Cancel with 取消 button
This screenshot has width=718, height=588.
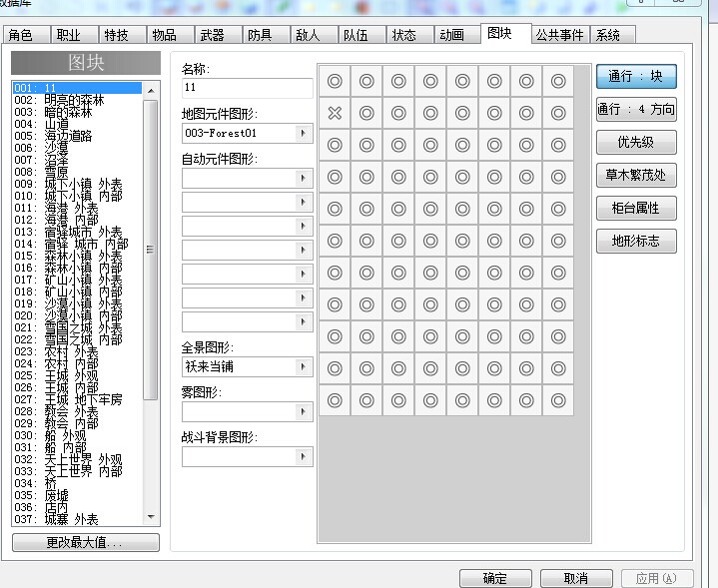point(576,578)
